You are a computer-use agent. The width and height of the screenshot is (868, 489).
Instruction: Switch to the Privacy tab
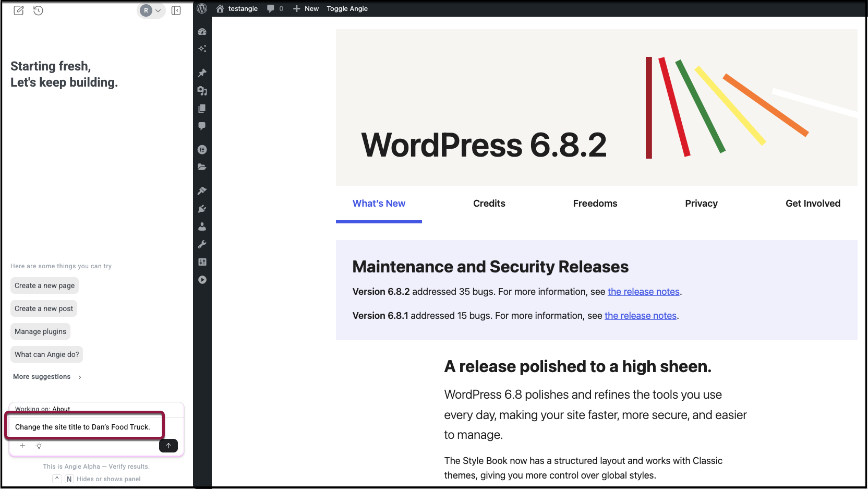click(x=701, y=204)
